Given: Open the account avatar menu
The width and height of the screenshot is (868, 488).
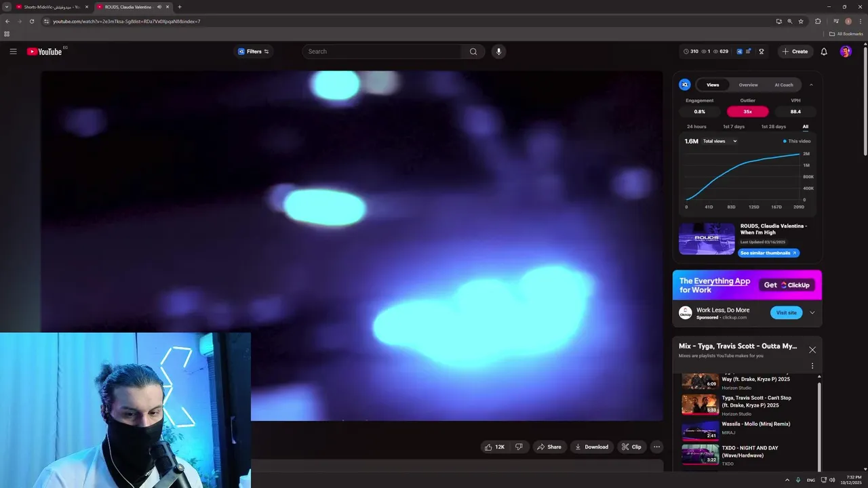Looking at the screenshot, I should pyautogui.click(x=846, y=52).
